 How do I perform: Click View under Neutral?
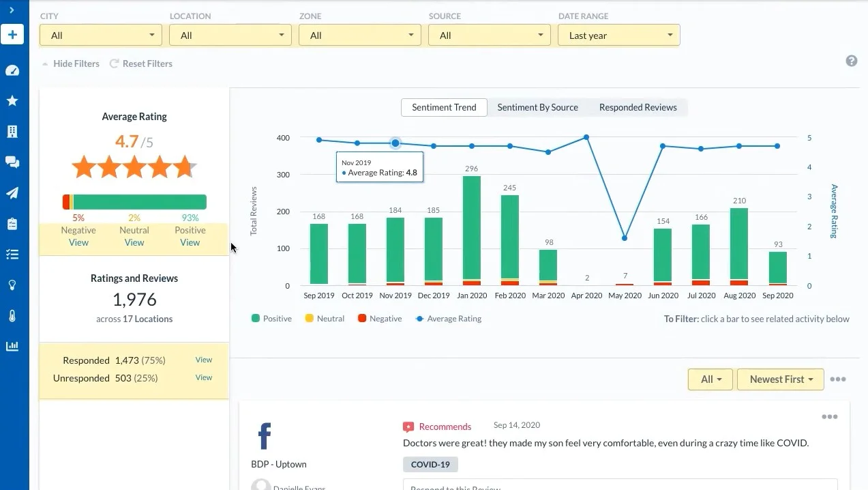coord(134,242)
